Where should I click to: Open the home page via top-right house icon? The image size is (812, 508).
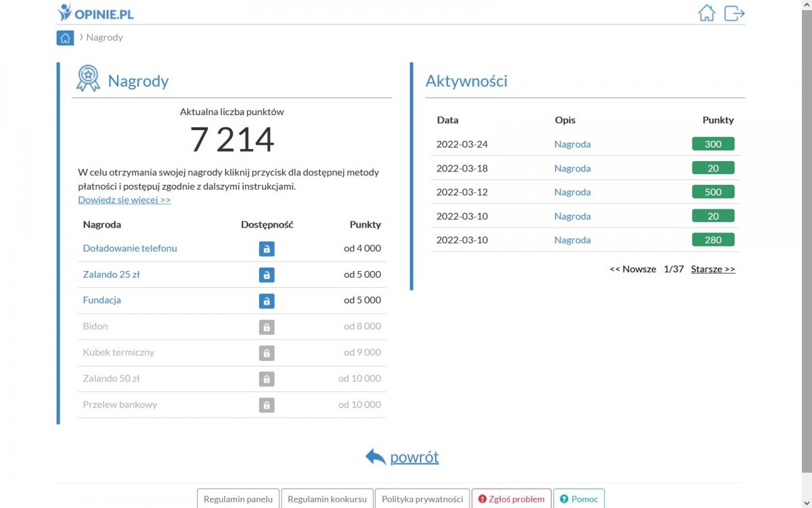[706, 13]
